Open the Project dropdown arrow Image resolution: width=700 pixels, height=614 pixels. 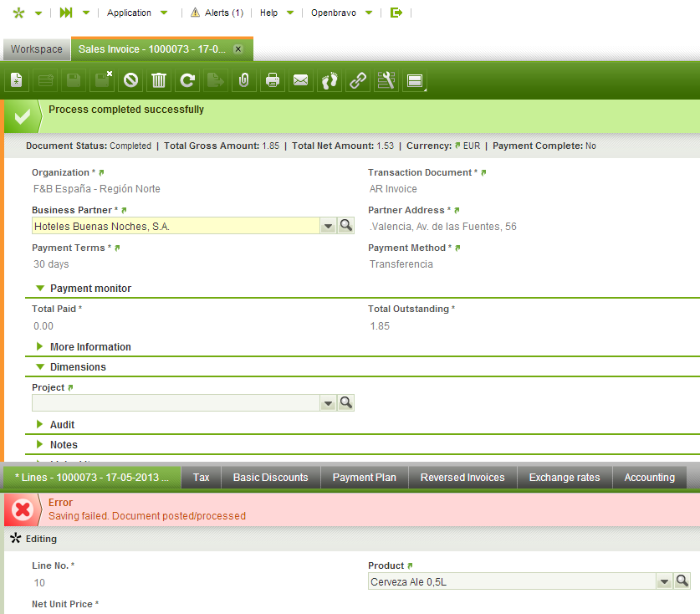click(x=328, y=403)
